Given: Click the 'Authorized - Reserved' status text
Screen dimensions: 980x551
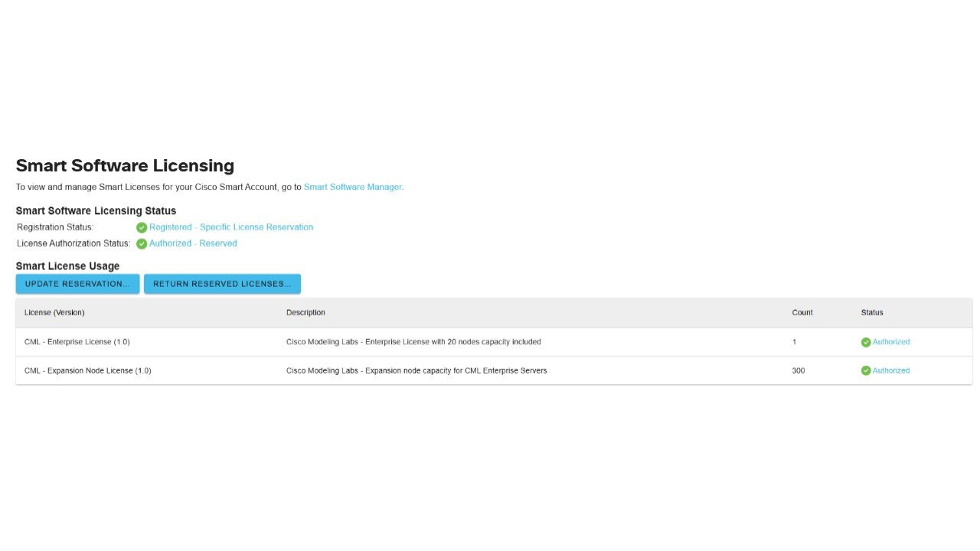Looking at the screenshot, I should click(x=193, y=243).
